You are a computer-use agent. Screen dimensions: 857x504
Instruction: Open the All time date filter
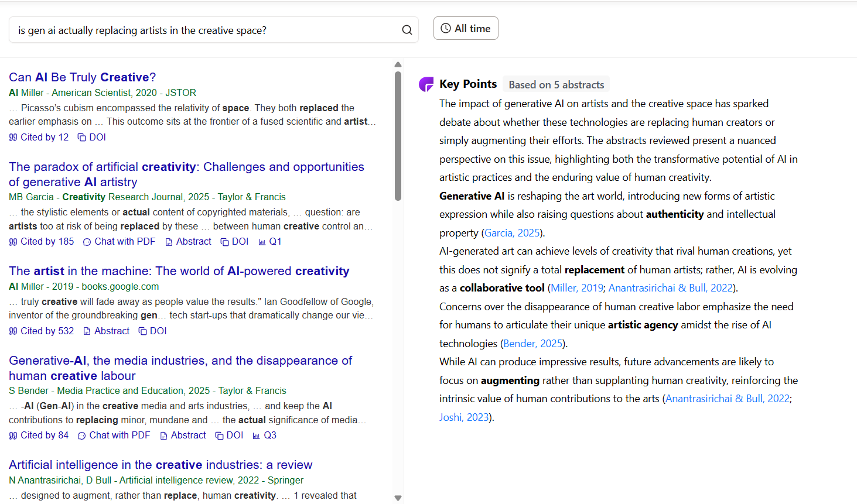[x=466, y=28]
